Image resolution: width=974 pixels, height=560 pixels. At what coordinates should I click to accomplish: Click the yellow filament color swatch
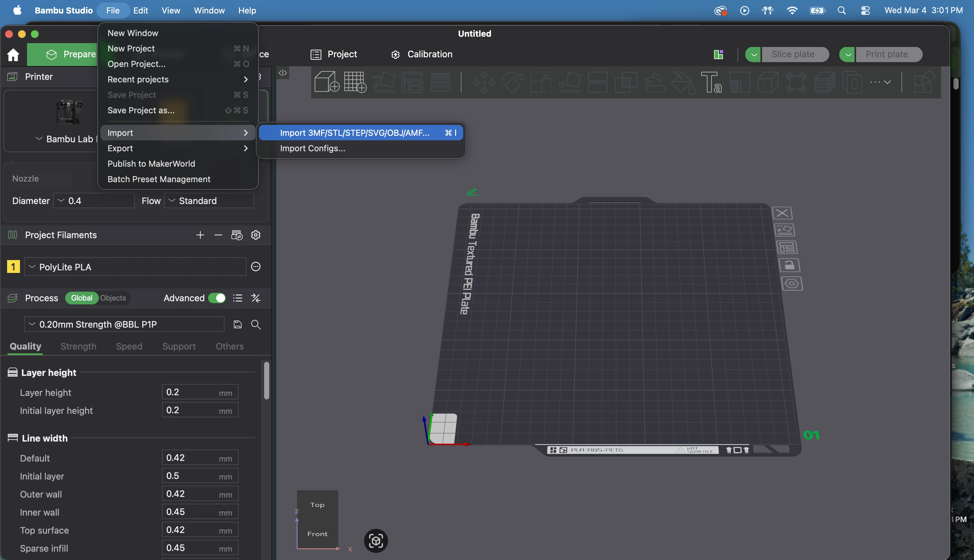pos(13,266)
